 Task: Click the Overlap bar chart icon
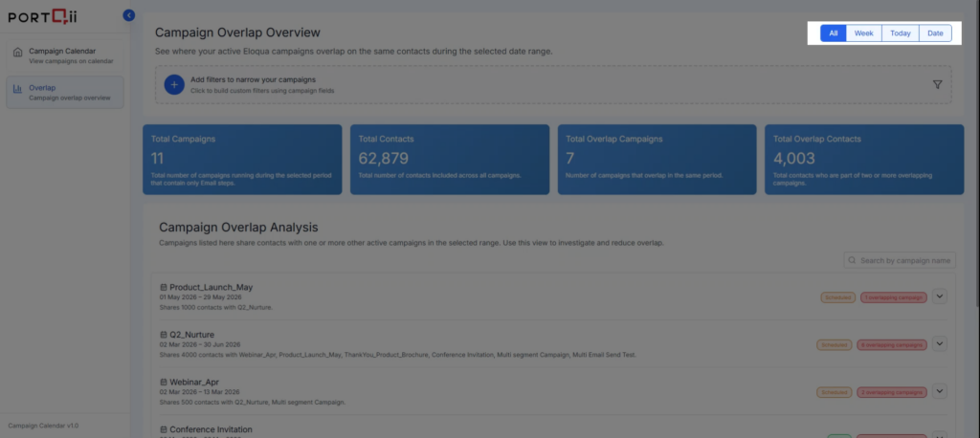coord(17,89)
